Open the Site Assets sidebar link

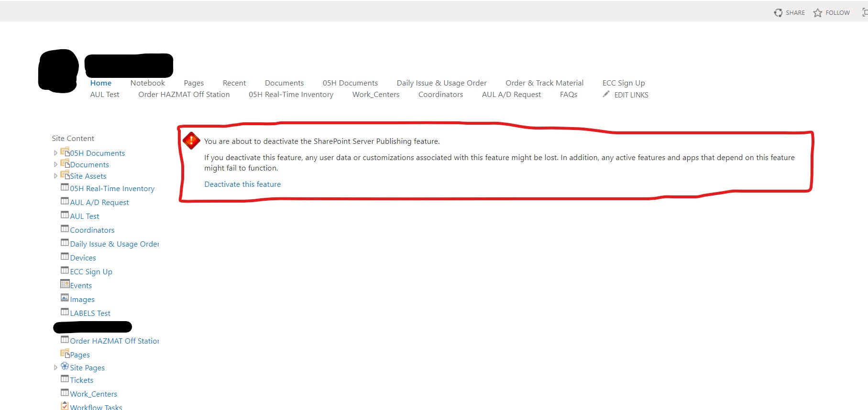click(x=88, y=176)
